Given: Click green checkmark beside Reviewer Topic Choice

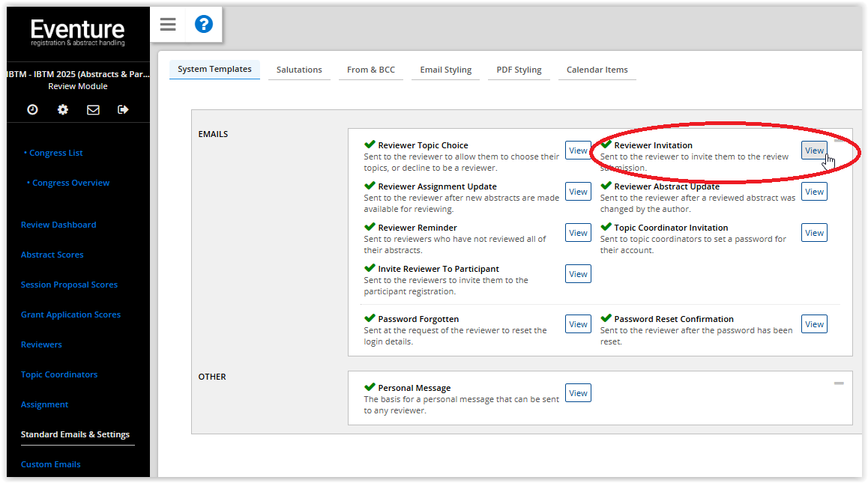Looking at the screenshot, I should [370, 145].
